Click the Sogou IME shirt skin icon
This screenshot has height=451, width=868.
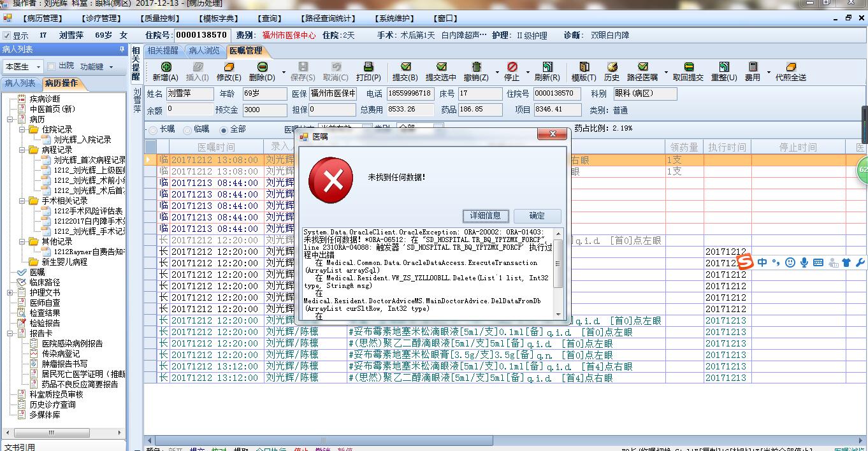point(846,262)
